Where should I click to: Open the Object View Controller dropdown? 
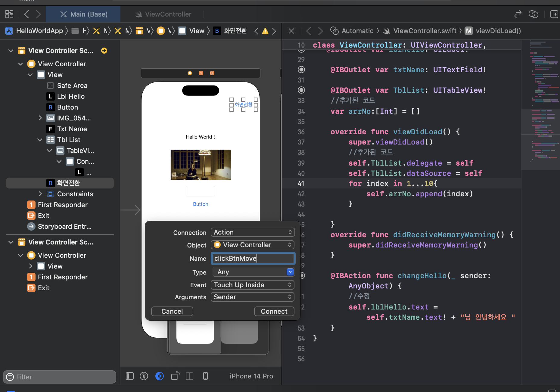click(x=253, y=245)
